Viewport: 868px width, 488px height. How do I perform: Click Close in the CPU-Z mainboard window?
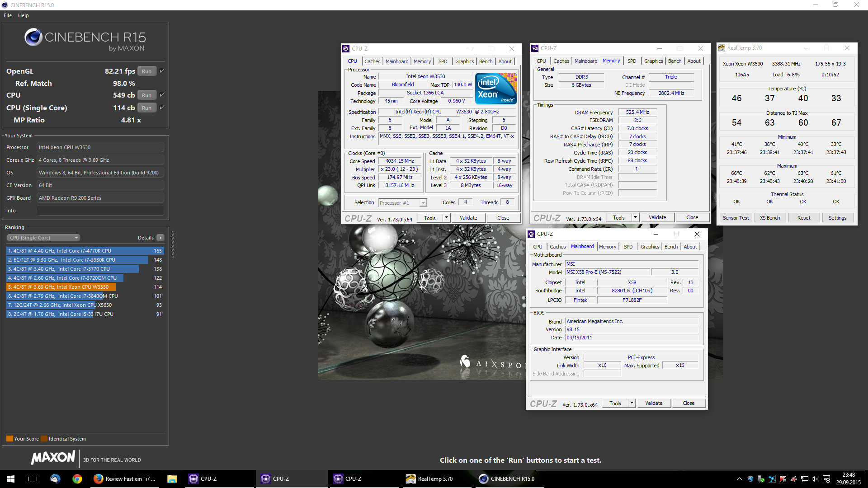[x=689, y=403]
